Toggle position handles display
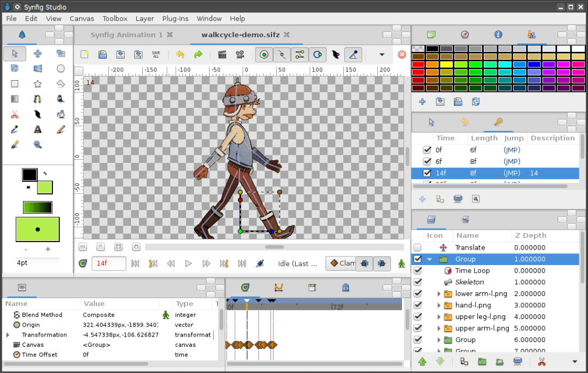The image size is (588, 373). (x=264, y=55)
